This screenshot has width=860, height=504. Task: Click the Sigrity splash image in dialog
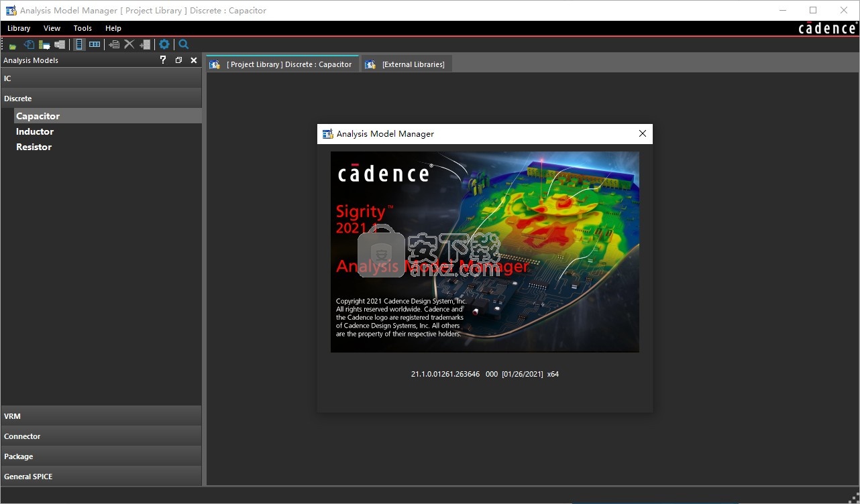(485, 252)
